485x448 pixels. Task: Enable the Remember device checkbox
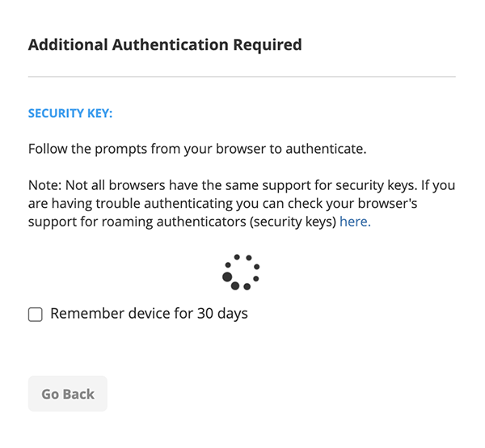(36, 314)
